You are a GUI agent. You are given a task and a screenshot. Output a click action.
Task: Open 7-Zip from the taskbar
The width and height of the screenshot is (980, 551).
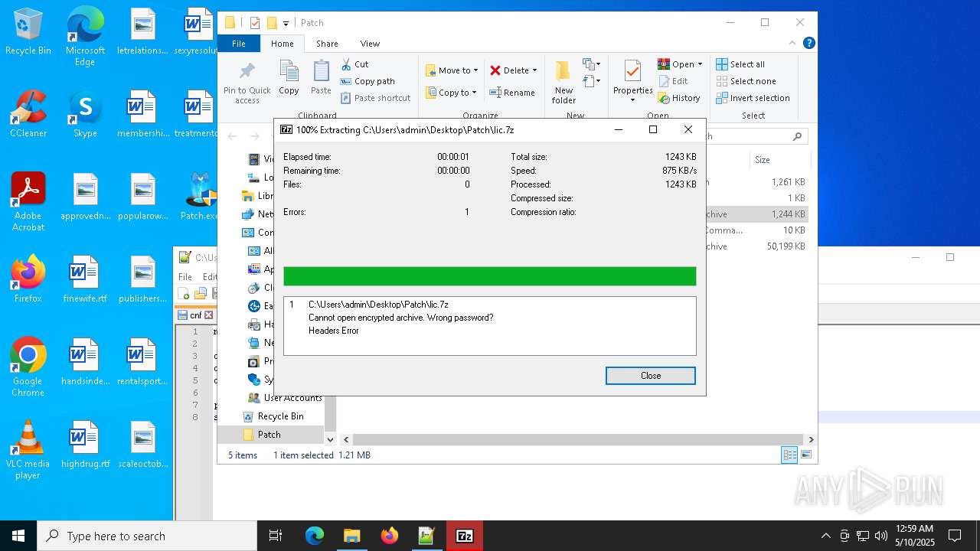pyautogui.click(x=464, y=536)
